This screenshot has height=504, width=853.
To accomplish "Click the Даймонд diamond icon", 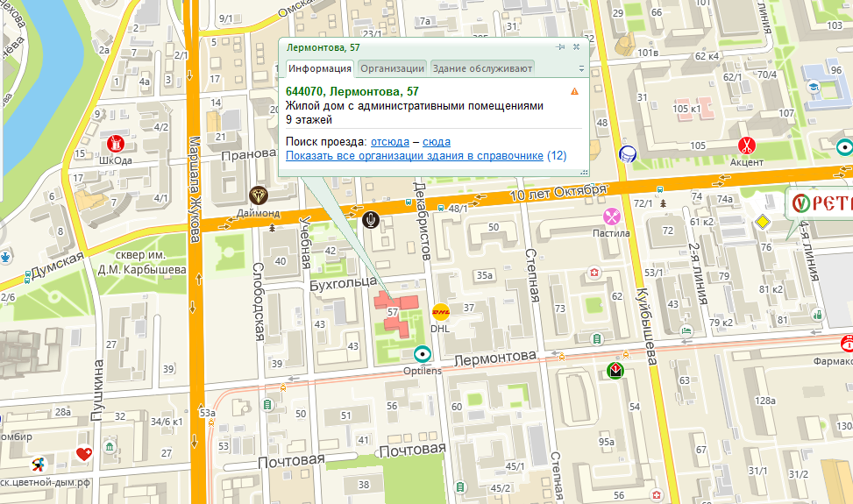I will (x=258, y=195).
